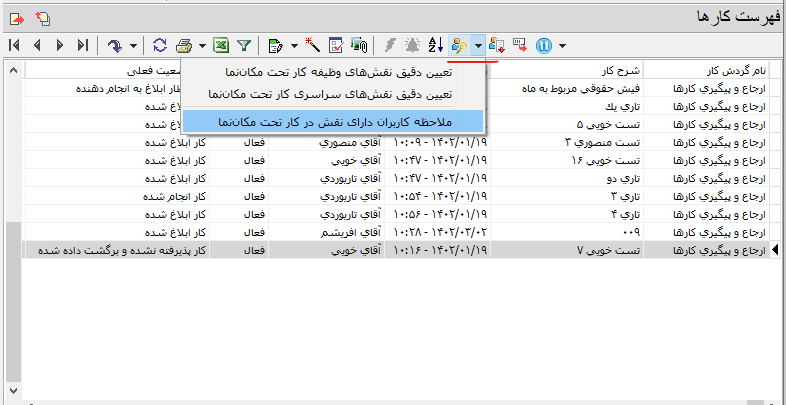Viewport: 786px width, 405px height.
Task: Click the magic wand icon
Action: (313, 45)
